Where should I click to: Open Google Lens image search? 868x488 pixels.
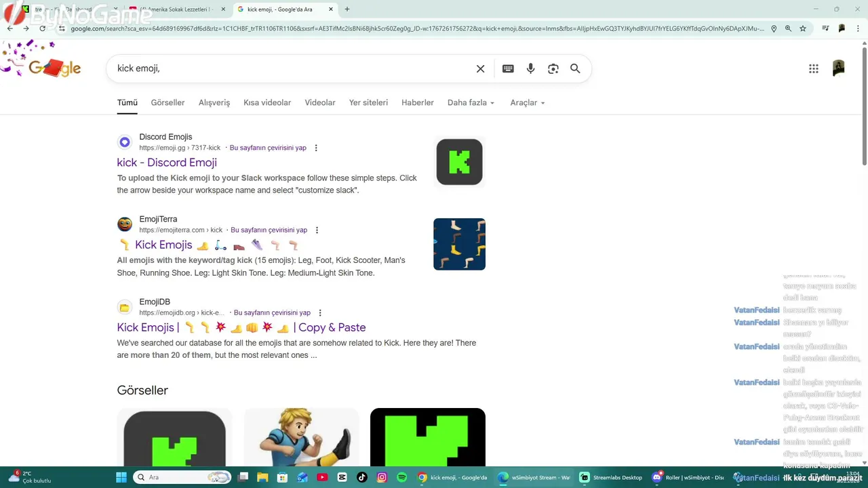[x=553, y=68]
